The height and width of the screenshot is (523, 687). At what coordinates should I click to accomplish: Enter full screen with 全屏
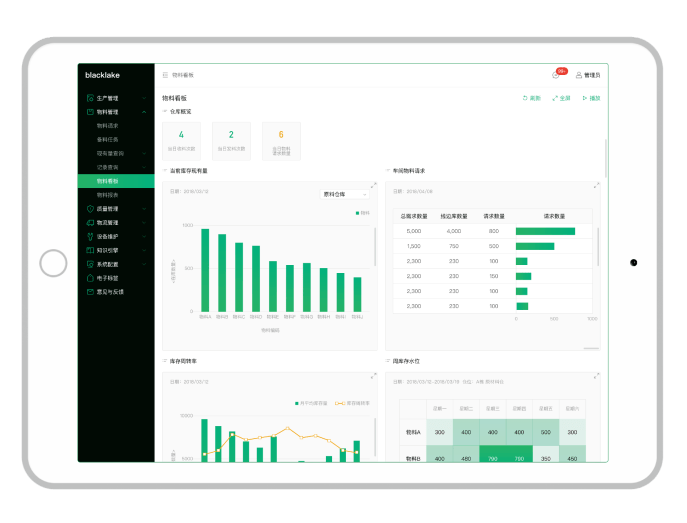(560, 98)
